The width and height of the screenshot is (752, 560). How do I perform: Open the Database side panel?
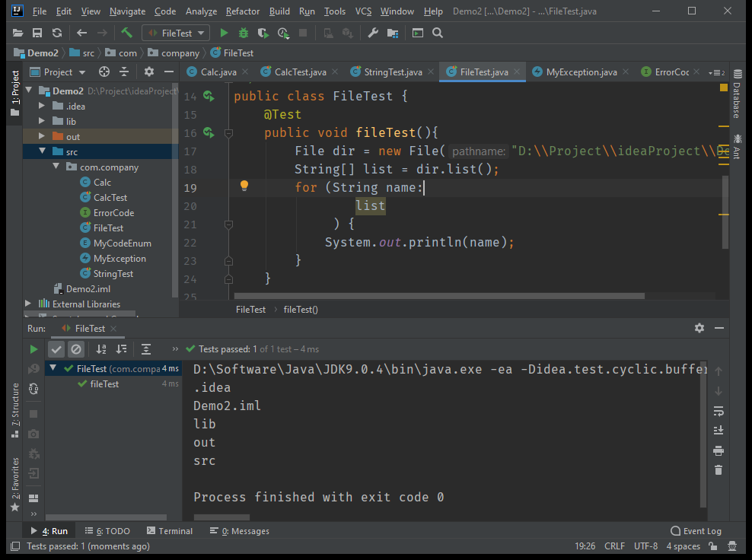point(737,94)
